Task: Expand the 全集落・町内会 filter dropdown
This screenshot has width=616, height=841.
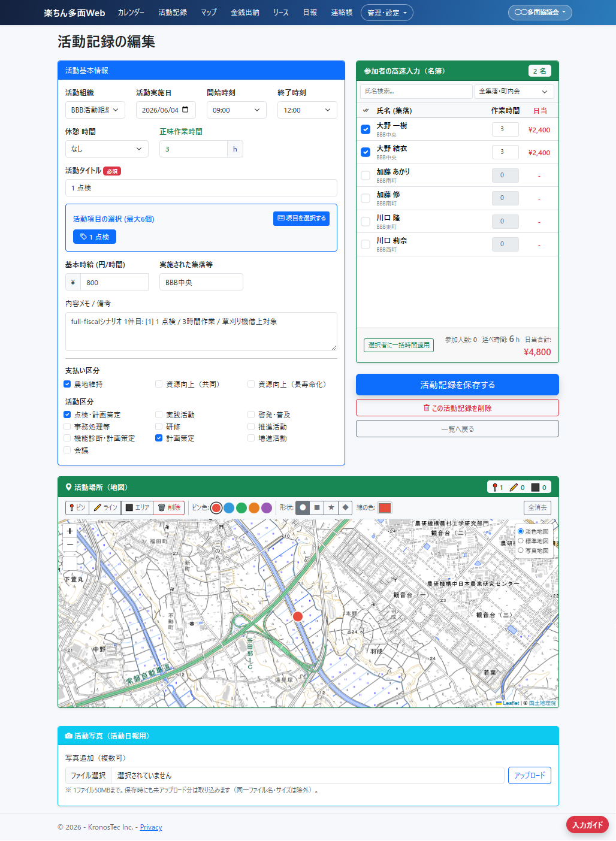Action: click(x=514, y=92)
